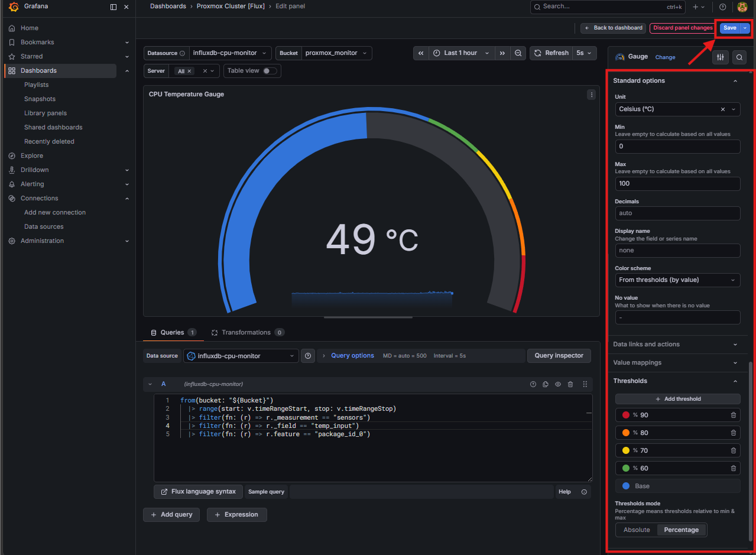Toggle the Table view switch

[270, 71]
